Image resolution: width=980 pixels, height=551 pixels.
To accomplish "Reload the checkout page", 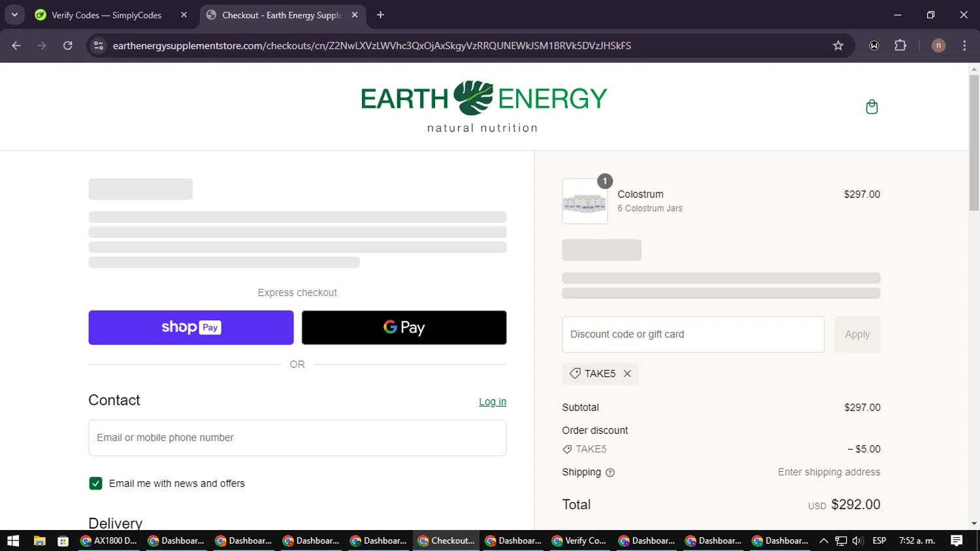I will point(68,46).
